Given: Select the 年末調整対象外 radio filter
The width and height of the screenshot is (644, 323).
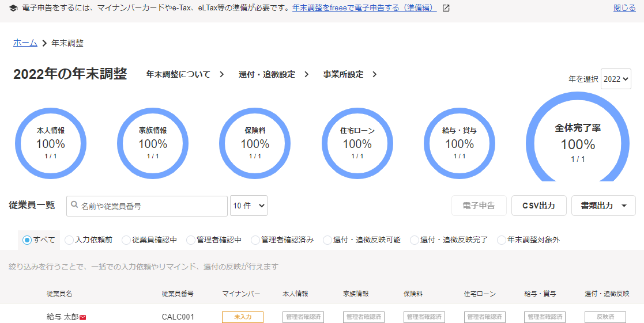Looking at the screenshot, I should [502, 240].
